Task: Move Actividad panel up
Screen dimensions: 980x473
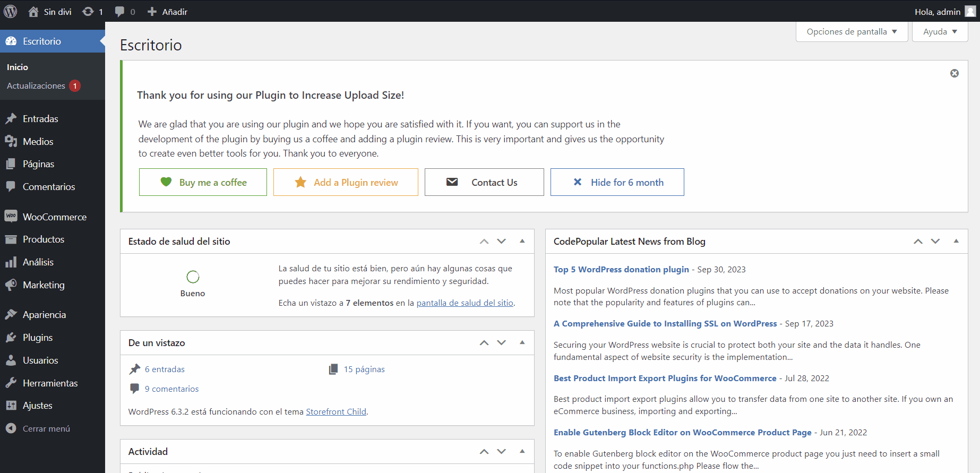Action: coord(484,452)
